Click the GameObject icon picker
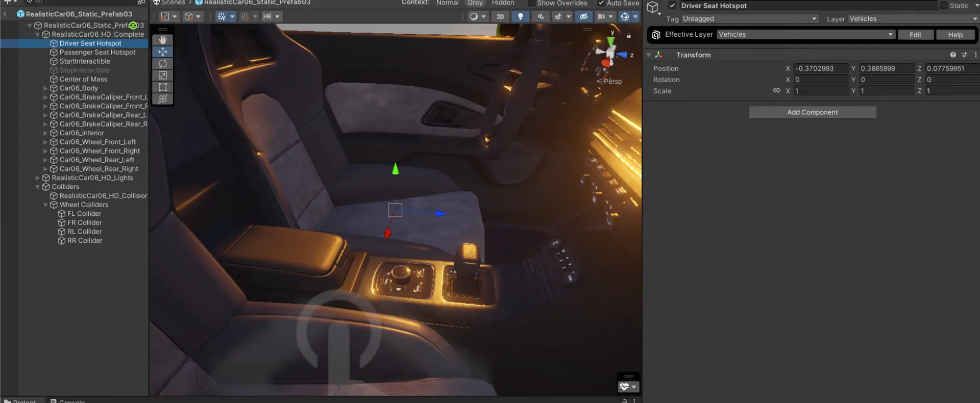The height and width of the screenshot is (403, 980). tap(654, 8)
